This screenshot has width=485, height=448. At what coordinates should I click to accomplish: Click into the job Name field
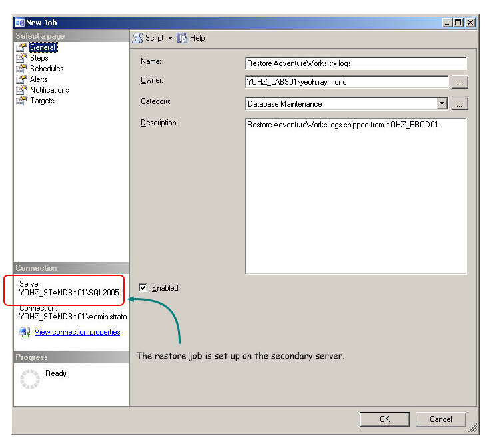pyautogui.click(x=356, y=63)
